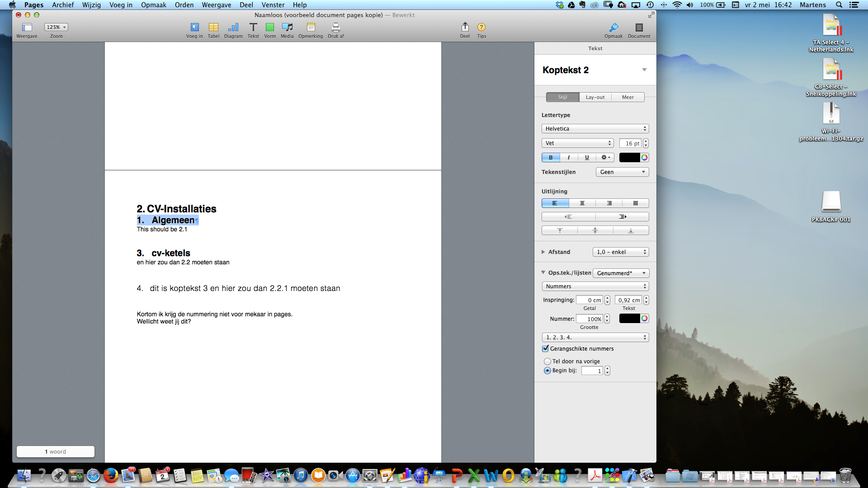Image resolution: width=868 pixels, height=488 pixels.
Task: Expand the Afstand disclosure triangle
Action: (x=543, y=252)
